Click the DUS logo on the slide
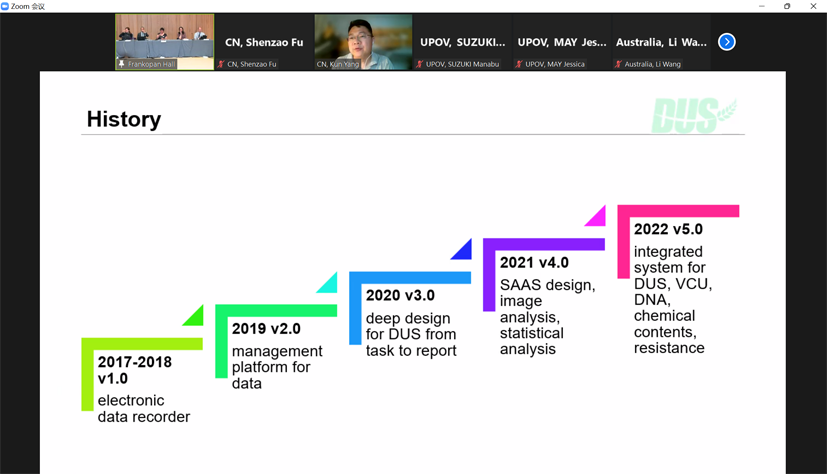Image resolution: width=827 pixels, height=474 pixels. pos(693,115)
